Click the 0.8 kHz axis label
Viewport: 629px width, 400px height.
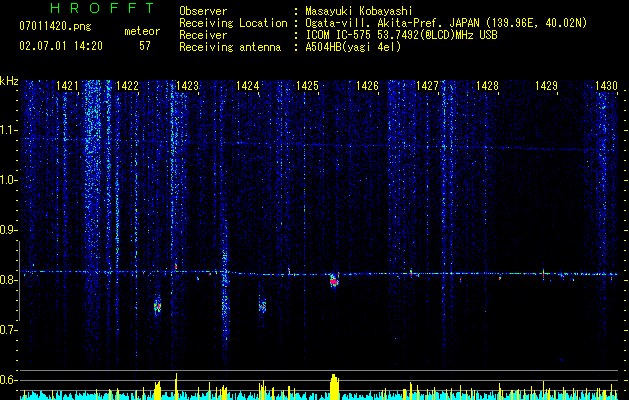8,280
